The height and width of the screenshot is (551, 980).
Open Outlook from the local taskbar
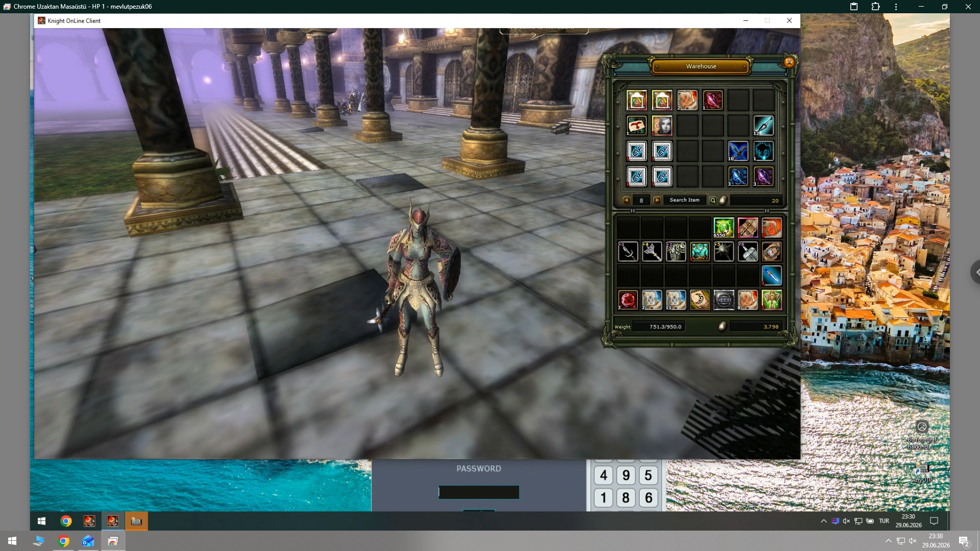(x=88, y=541)
